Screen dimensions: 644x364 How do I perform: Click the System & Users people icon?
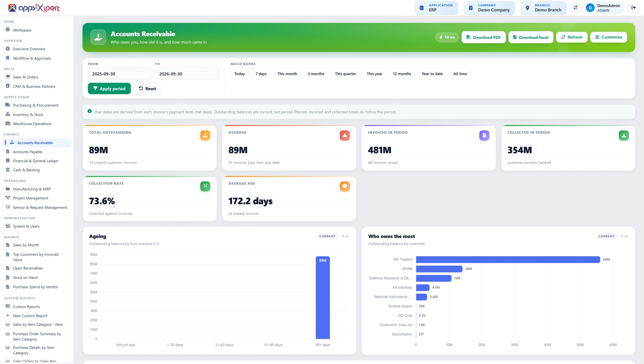(x=8, y=226)
